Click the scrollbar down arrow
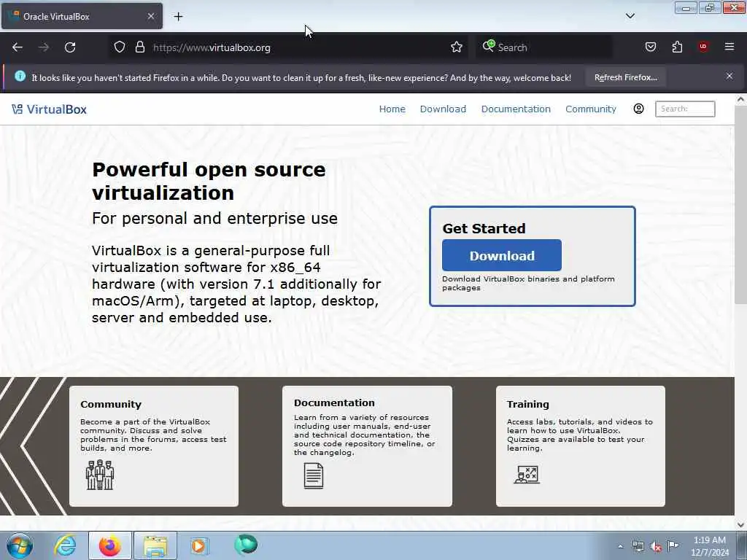Screen dimensions: 747x560 click(x=740, y=524)
